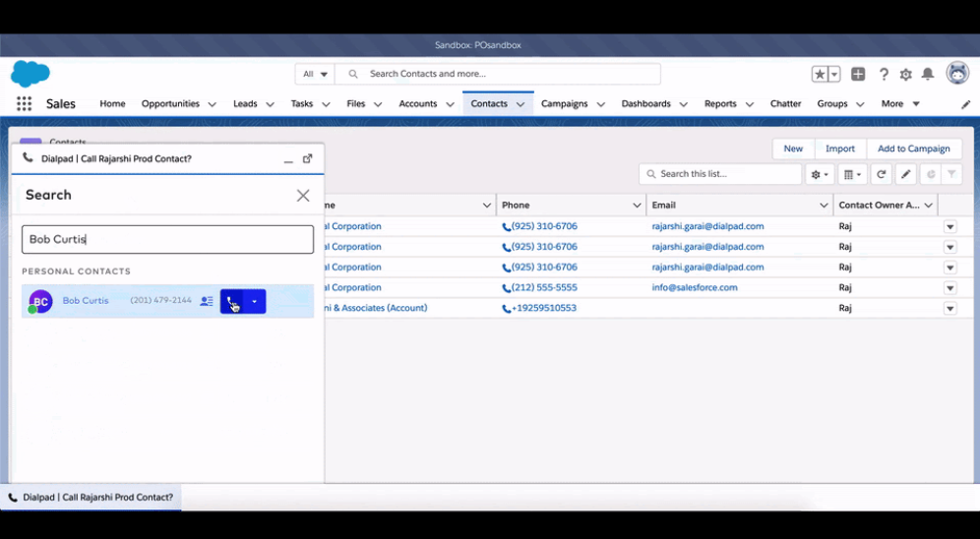The width and height of the screenshot is (980, 539).
Task: Click phone icon beside (212) 555-5555
Action: tap(507, 288)
